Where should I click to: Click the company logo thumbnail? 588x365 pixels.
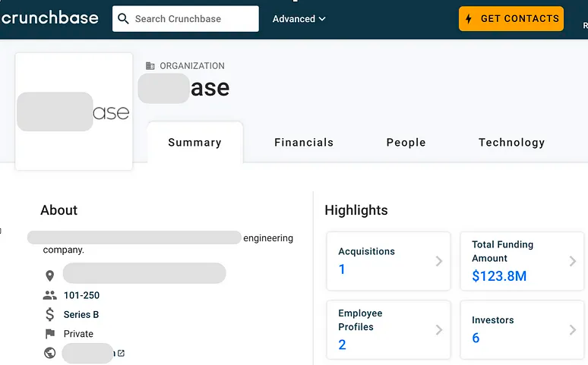pos(74,112)
